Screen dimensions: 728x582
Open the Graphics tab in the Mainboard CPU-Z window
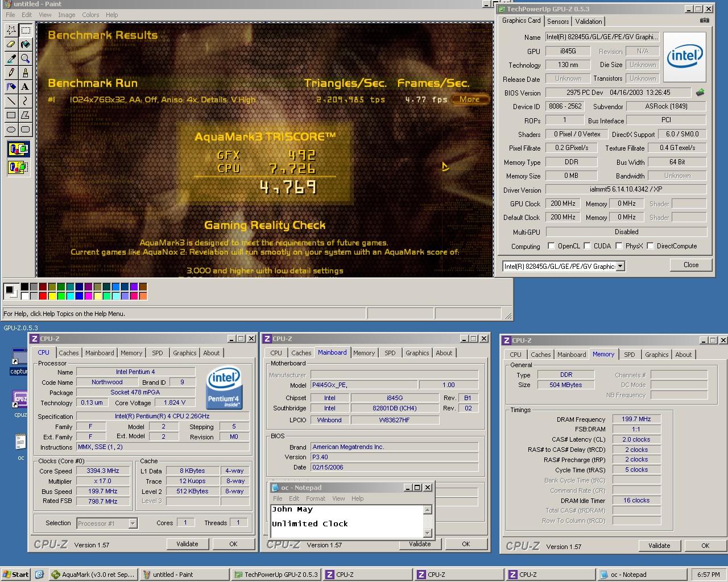[x=417, y=353]
